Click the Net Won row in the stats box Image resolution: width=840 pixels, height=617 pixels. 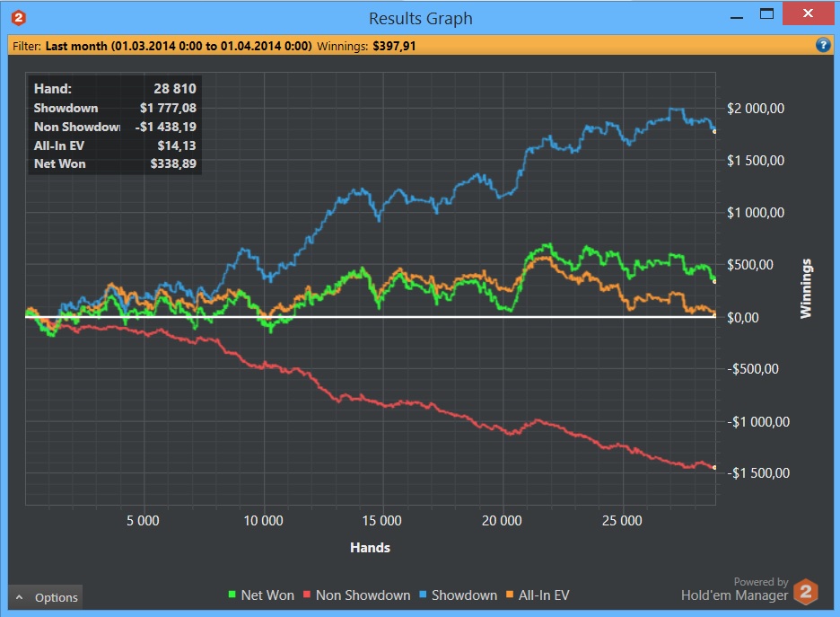tap(115, 164)
